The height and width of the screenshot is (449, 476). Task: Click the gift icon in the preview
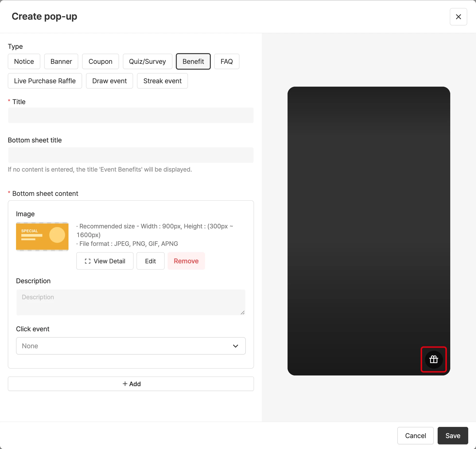tap(434, 359)
